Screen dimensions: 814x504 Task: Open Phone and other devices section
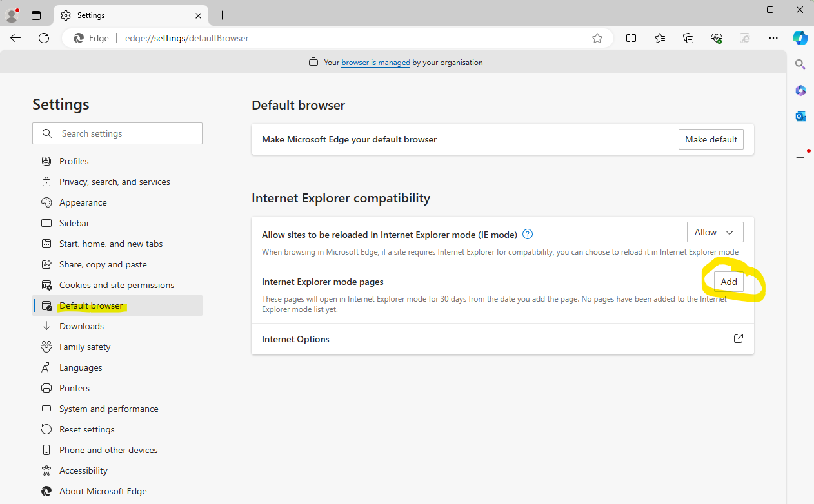pos(117,450)
